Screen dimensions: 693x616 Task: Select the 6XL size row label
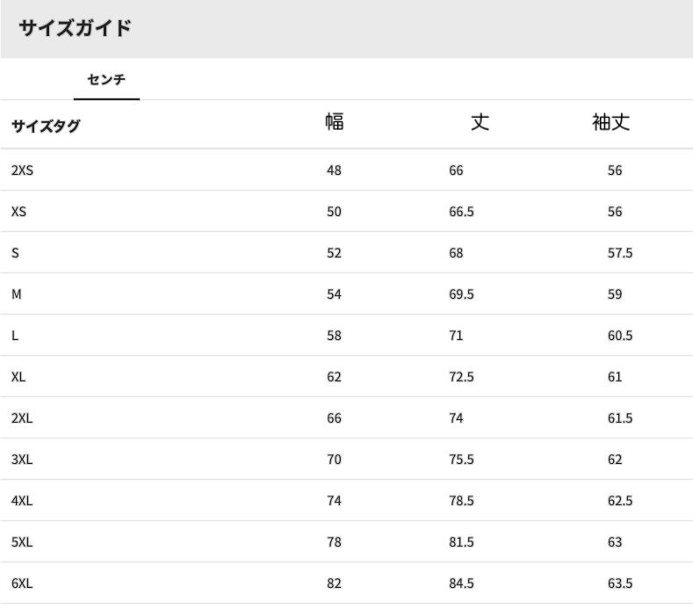[x=22, y=583]
